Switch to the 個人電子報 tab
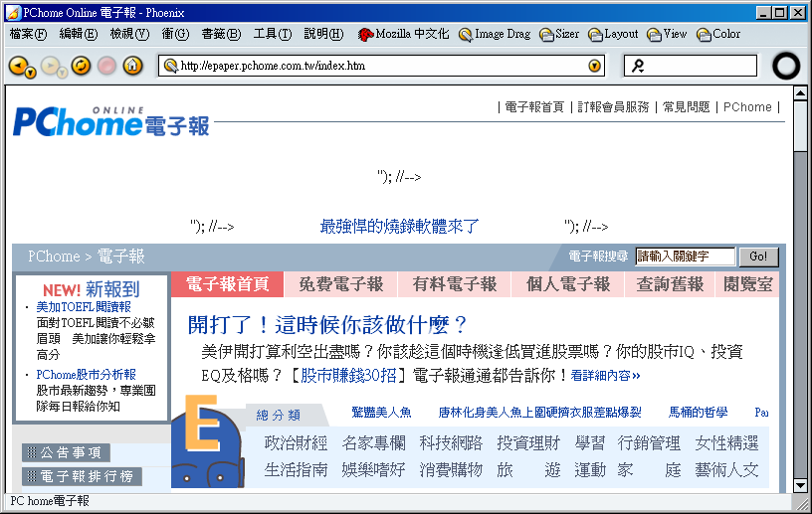Viewport: 812px width, 514px height. (568, 284)
